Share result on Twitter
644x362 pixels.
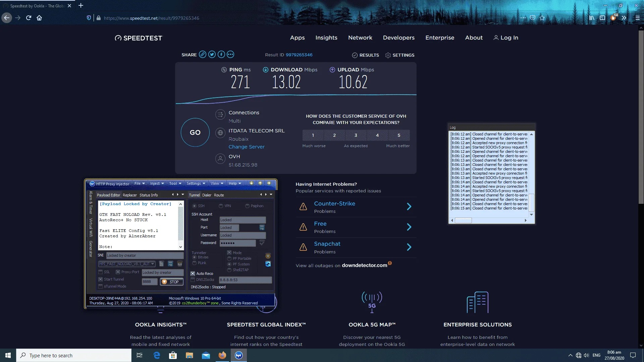[x=212, y=55]
